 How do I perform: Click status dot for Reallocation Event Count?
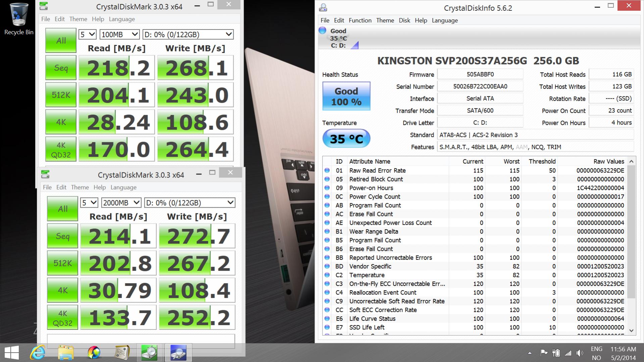point(327,293)
